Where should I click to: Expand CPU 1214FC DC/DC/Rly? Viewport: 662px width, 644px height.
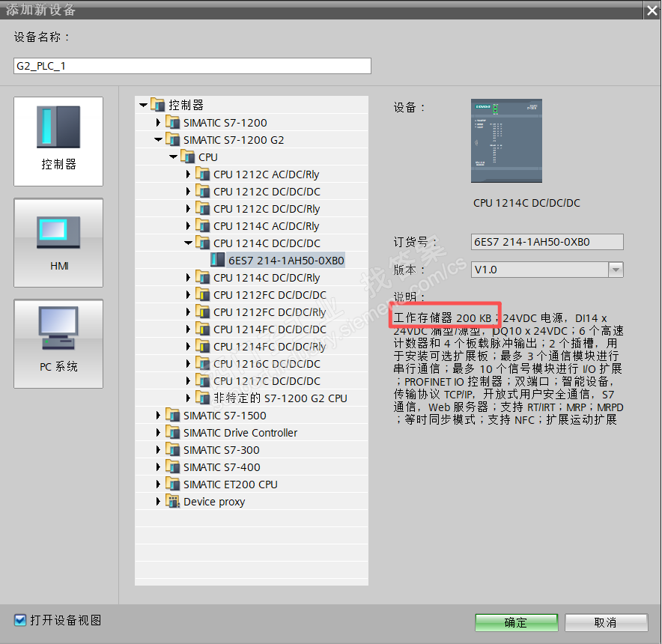coord(188,346)
